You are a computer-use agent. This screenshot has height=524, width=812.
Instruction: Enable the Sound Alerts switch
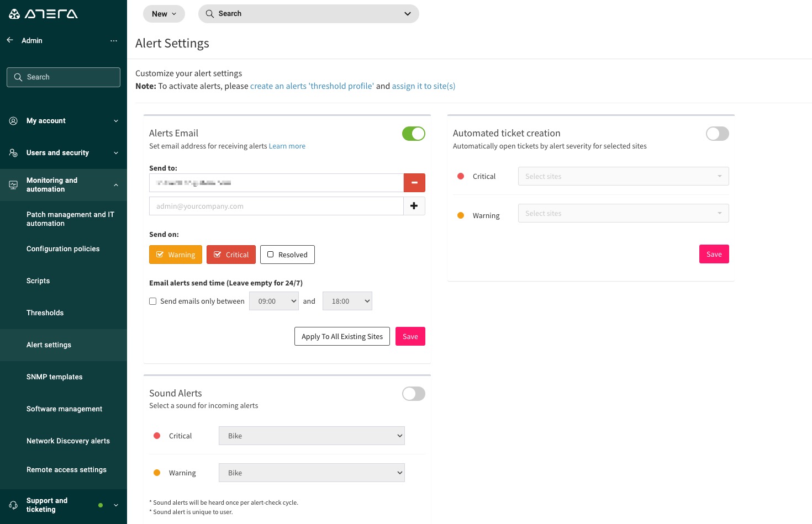click(x=414, y=394)
